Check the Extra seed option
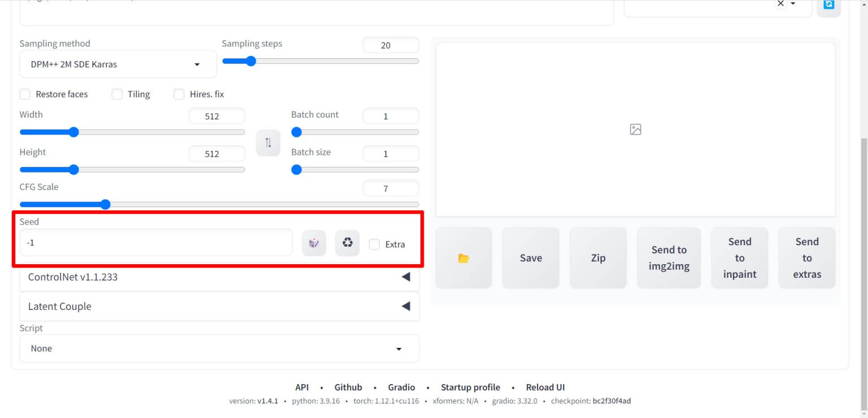Viewport: 868px width, 418px height. click(x=374, y=244)
